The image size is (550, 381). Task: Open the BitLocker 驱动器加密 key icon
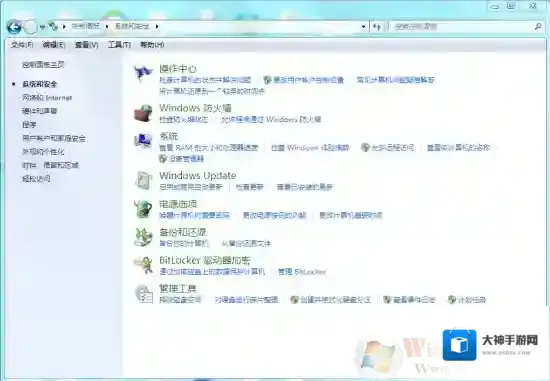pos(143,265)
